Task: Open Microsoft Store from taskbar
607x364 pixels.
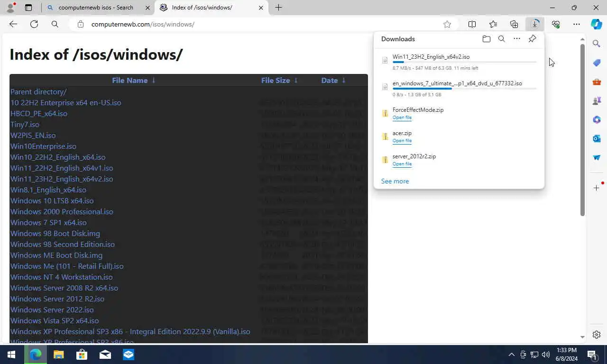Action: click(82, 355)
